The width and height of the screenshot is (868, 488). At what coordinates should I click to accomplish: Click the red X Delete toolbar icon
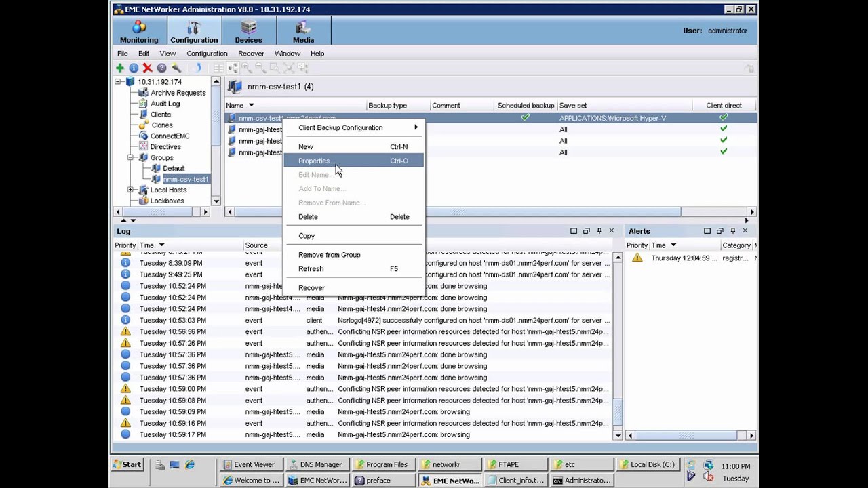[147, 68]
